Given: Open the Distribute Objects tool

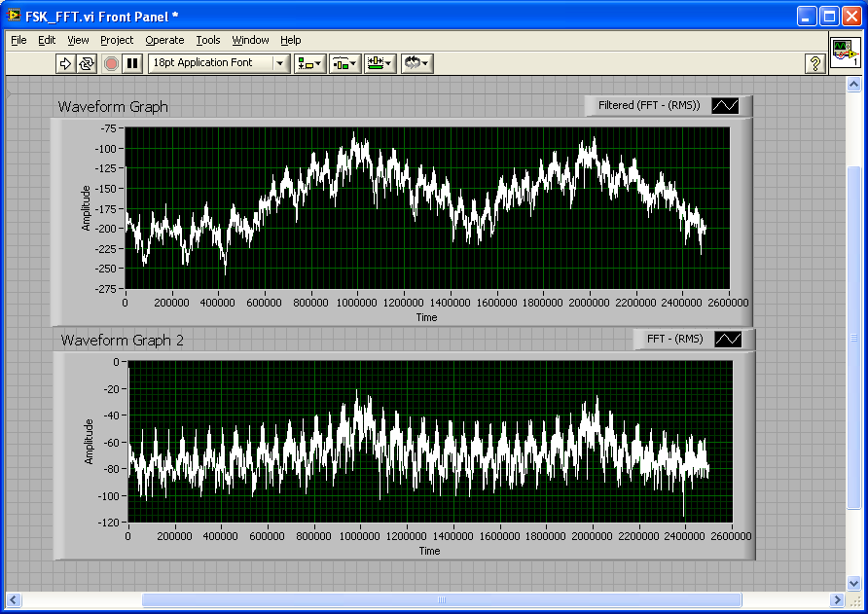Looking at the screenshot, I should coord(344,63).
